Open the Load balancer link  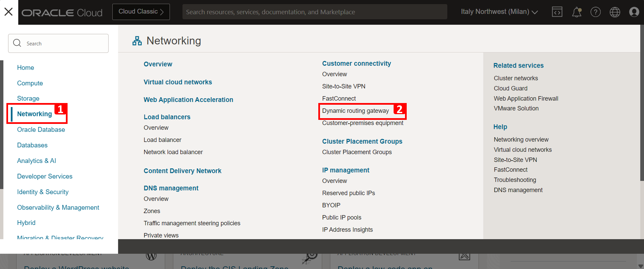(162, 140)
